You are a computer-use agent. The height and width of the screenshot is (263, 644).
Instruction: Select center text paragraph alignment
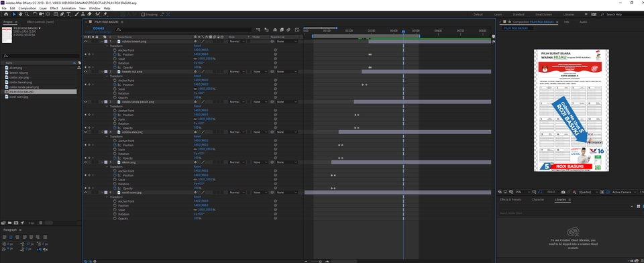[x=11, y=237]
